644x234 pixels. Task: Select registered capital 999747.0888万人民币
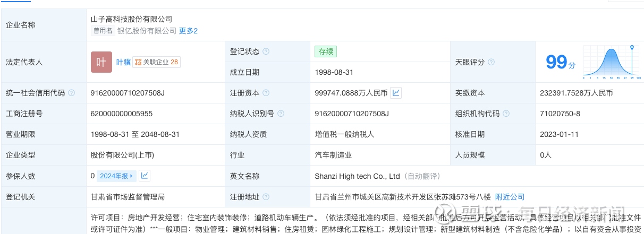[x=351, y=93]
